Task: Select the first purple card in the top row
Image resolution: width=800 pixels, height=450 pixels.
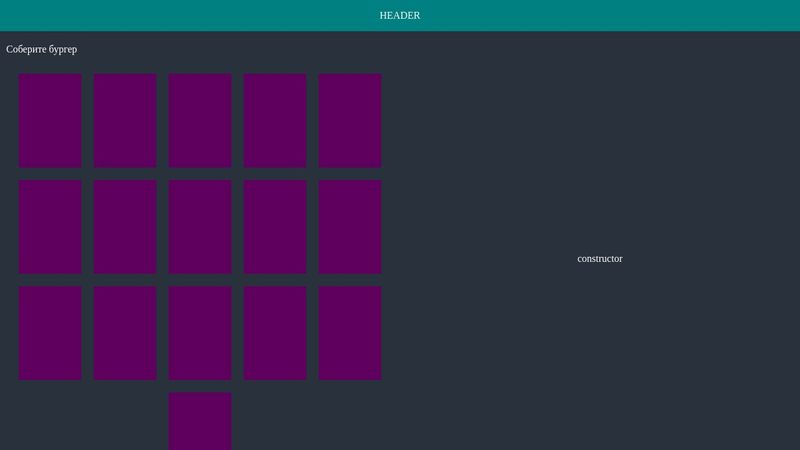Action: (x=50, y=120)
